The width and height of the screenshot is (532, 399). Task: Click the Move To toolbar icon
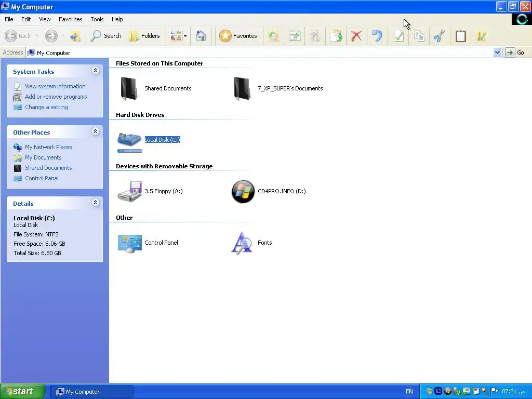pos(315,36)
